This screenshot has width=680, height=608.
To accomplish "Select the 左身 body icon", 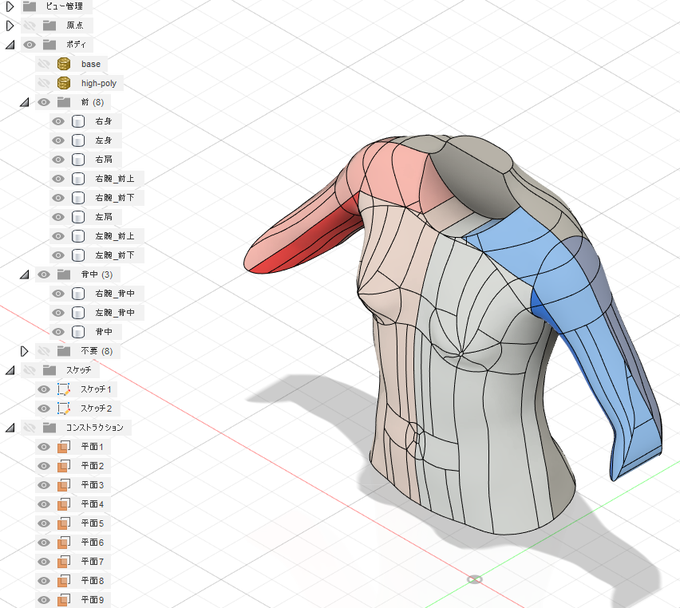I will pos(78,141).
